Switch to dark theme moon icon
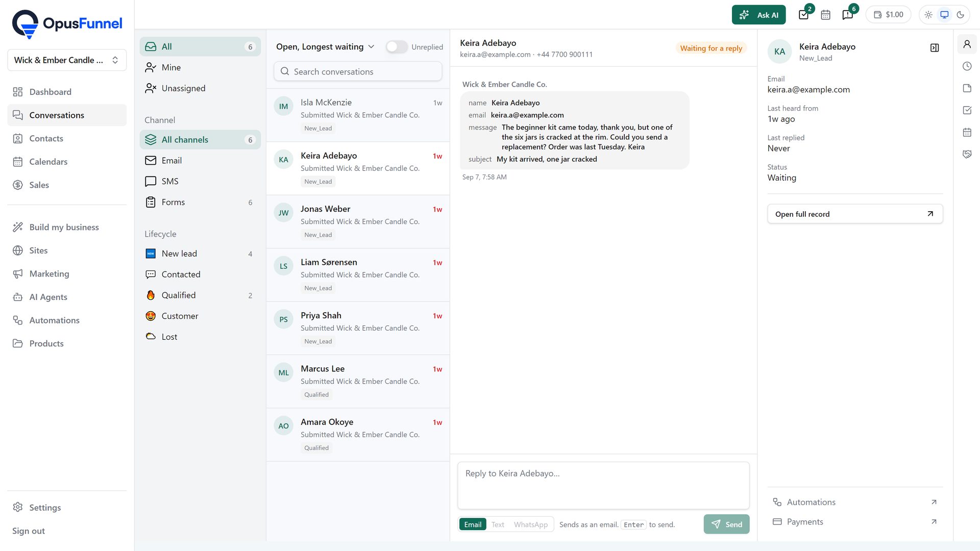980x551 pixels. tap(960, 15)
